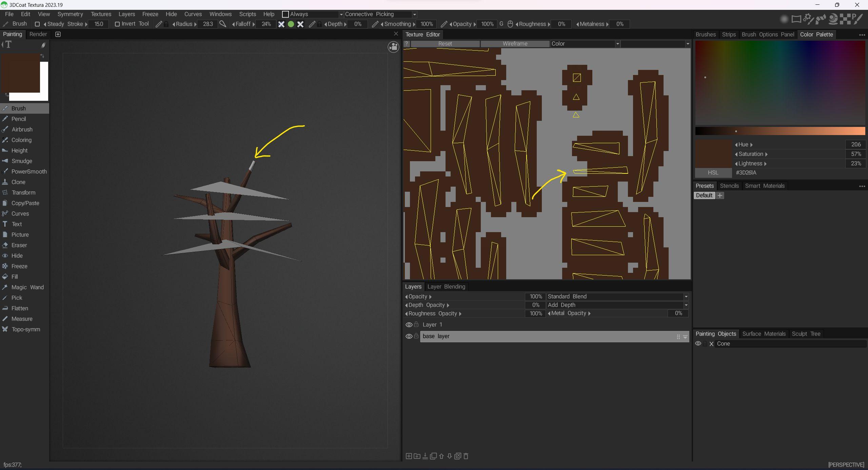This screenshot has height=470, width=868.
Task: Open the Symmetry menu
Action: click(70, 14)
